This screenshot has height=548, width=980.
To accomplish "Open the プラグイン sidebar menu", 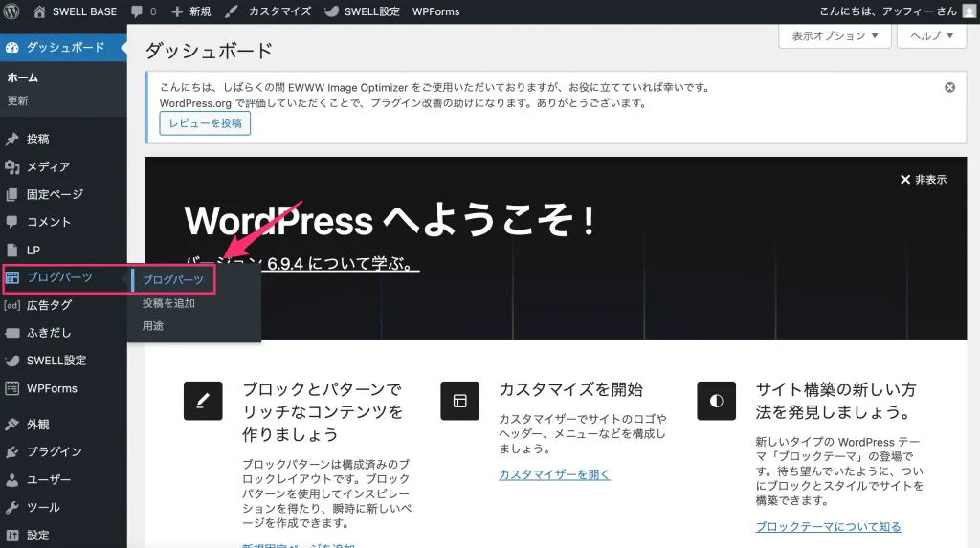I will click(54, 451).
